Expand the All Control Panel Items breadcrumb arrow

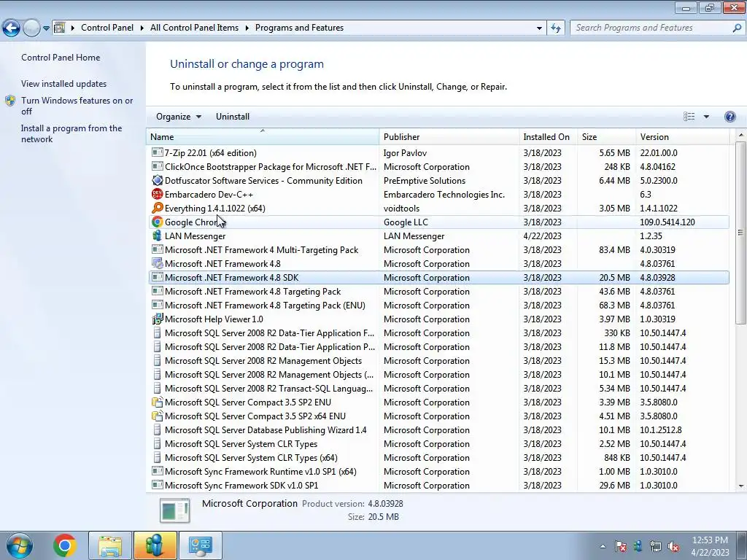(247, 28)
